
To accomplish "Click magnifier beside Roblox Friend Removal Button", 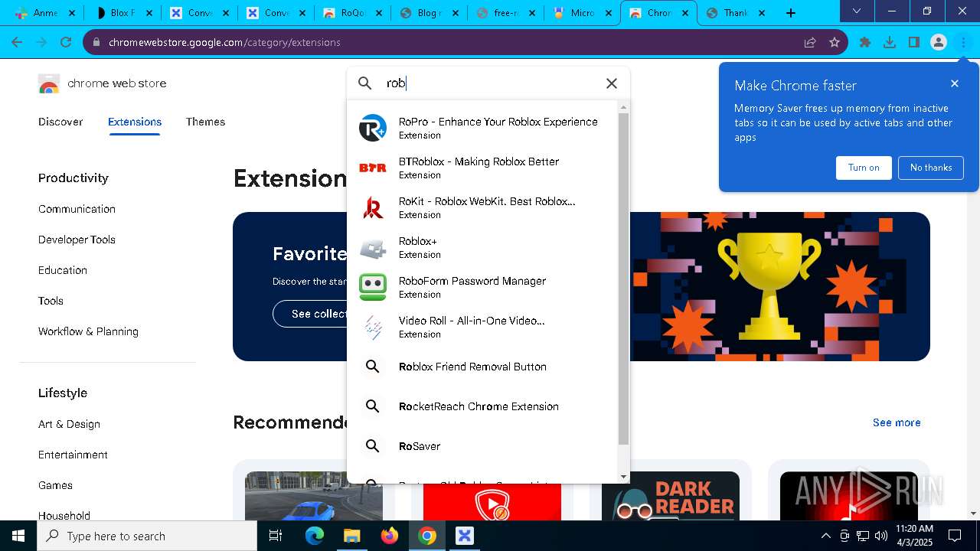I will tap(373, 367).
